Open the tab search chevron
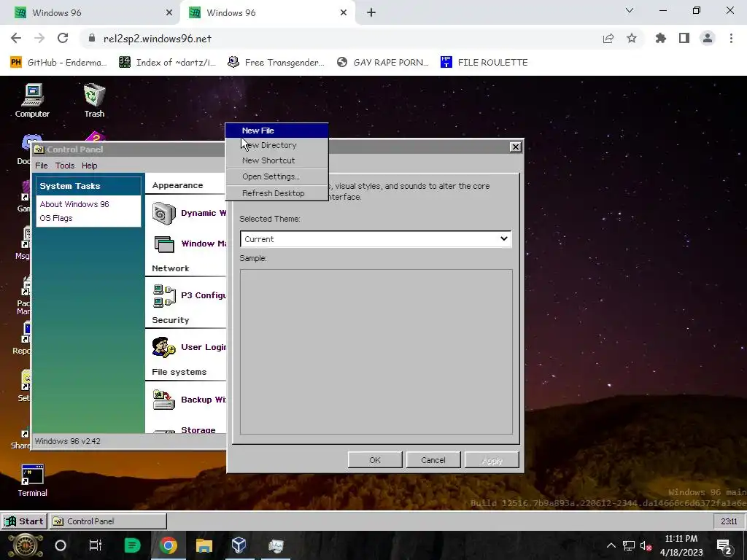 [630, 10]
